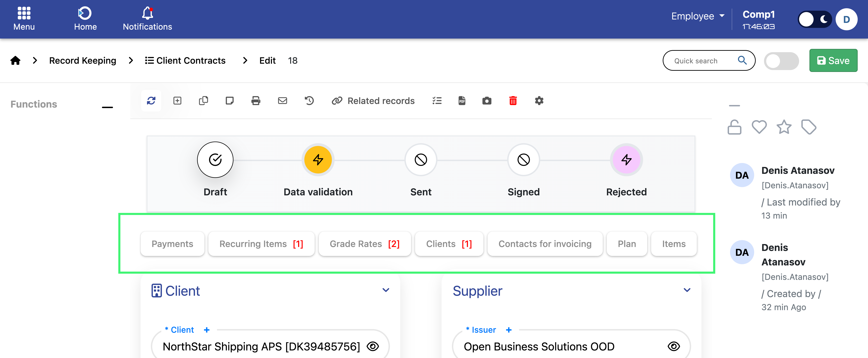Click the Quick search field
This screenshot has width=868, height=358.
coord(709,61)
